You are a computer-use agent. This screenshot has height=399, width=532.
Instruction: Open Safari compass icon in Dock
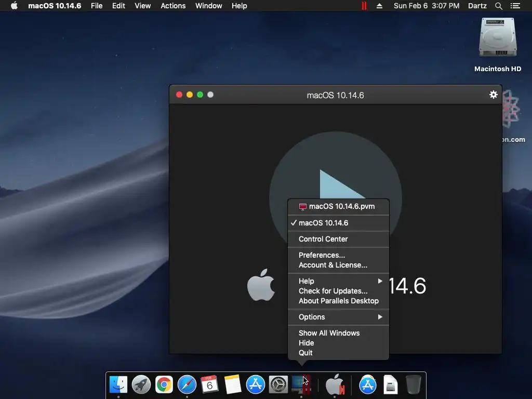tap(187, 385)
